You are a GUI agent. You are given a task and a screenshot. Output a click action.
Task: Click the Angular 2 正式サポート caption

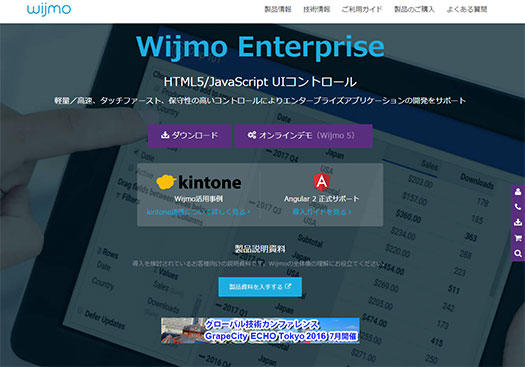(x=321, y=199)
